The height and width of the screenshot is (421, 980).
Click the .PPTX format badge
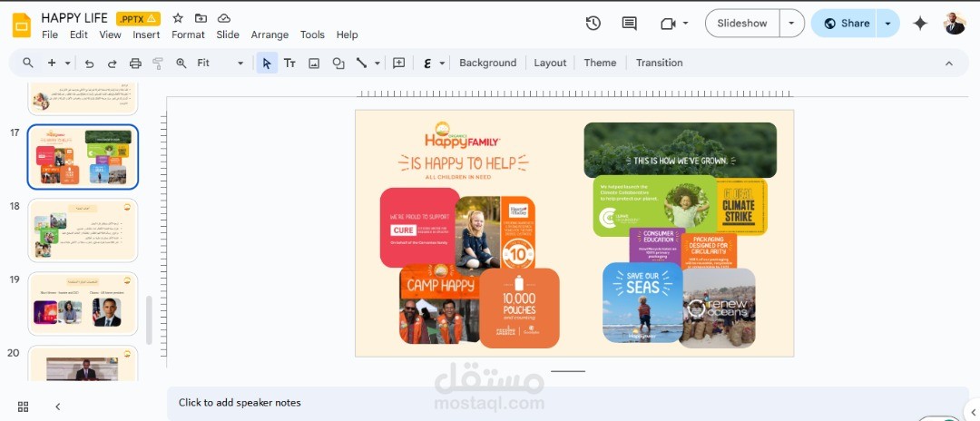[138, 19]
